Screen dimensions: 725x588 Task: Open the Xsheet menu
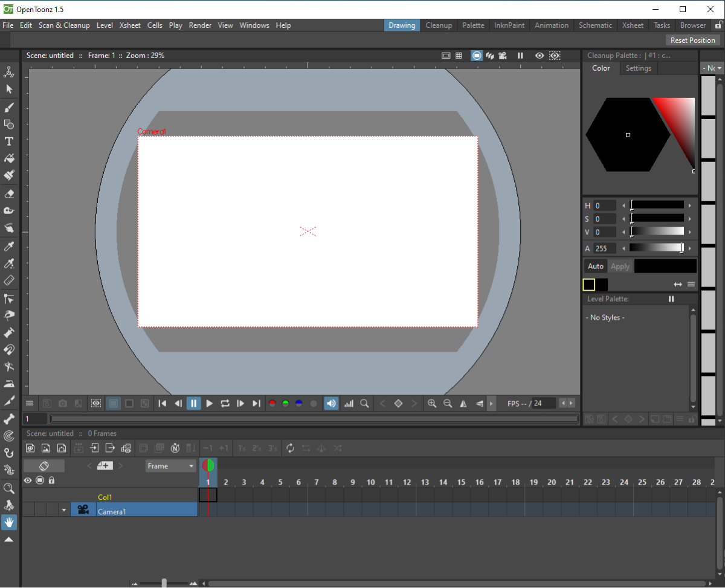pos(130,25)
